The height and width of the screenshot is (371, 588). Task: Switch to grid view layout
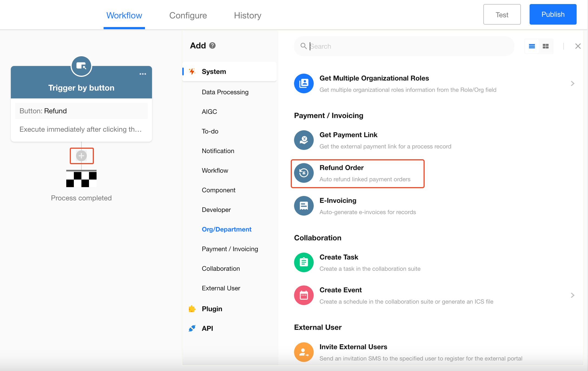coord(546,46)
